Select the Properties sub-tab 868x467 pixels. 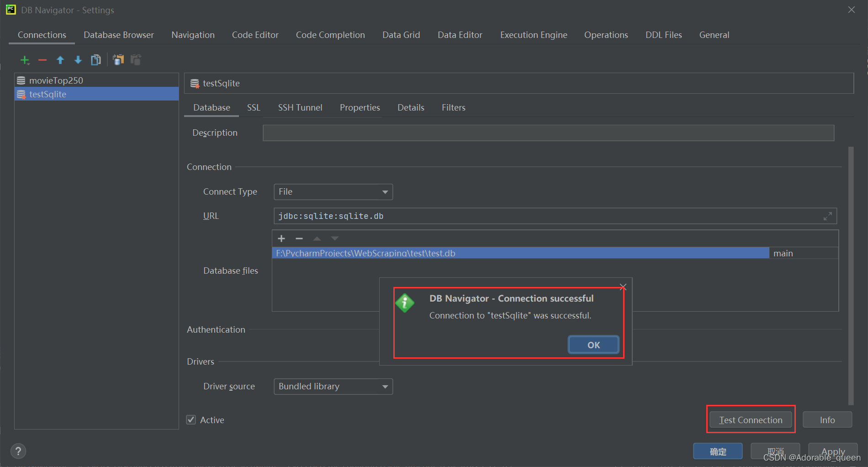pos(360,107)
